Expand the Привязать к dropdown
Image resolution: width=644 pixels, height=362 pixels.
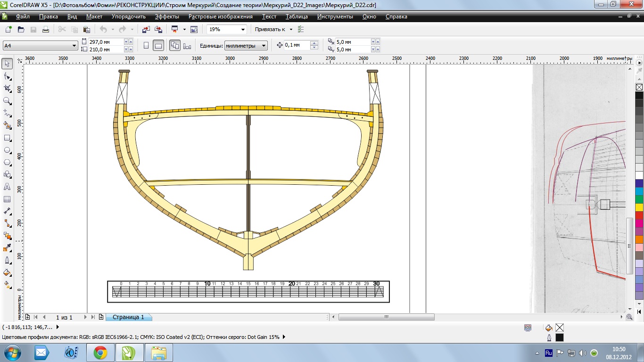click(x=291, y=29)
